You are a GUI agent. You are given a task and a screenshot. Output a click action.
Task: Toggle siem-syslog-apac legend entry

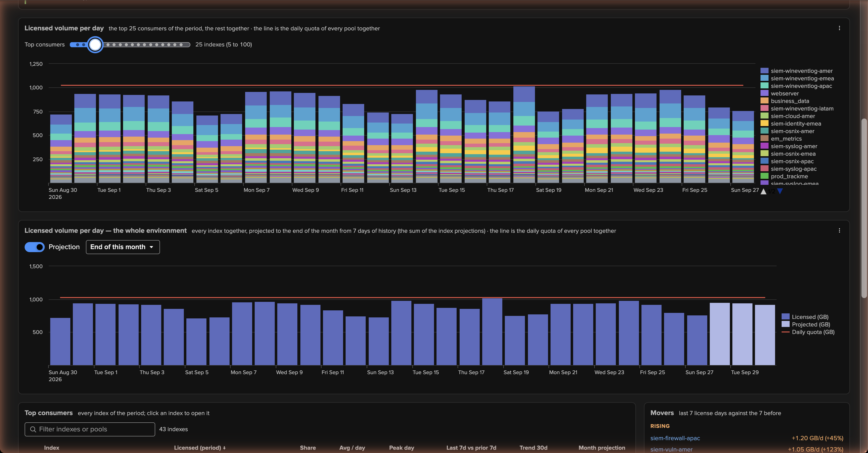788,169
